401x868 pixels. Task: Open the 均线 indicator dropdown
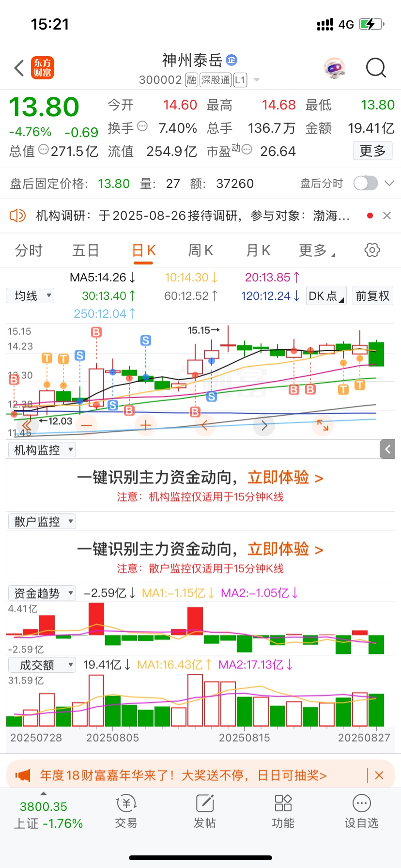coord(30,295)
